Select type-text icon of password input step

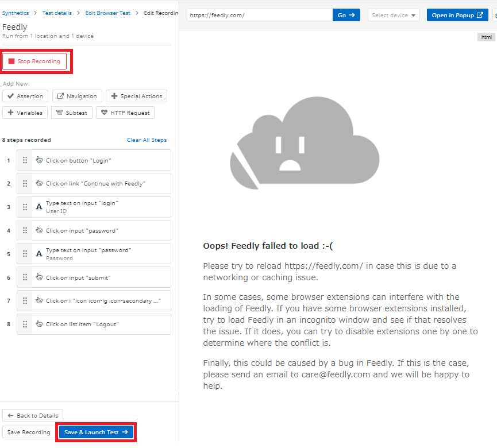click(39, 254)
